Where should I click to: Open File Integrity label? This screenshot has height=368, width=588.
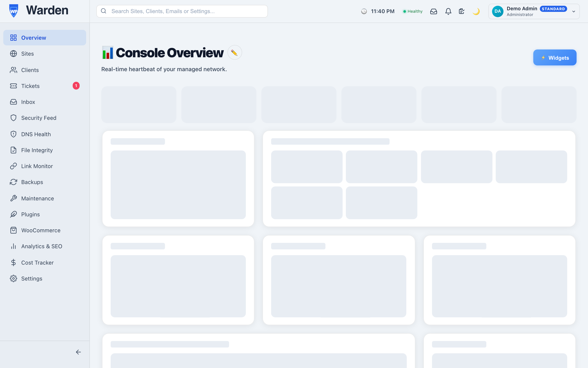coord(37,150)
